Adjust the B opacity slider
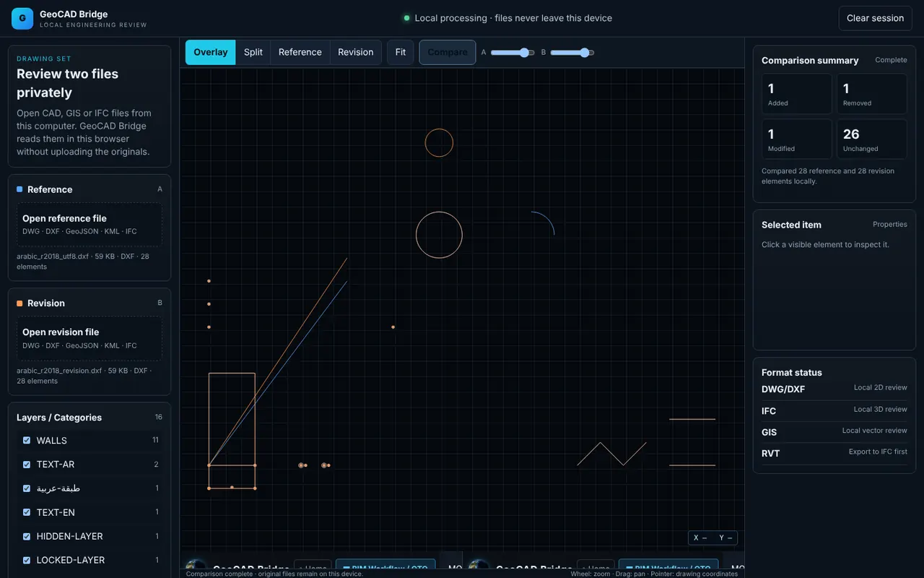The height and width of the screenshot is (578, 924). 572,53
